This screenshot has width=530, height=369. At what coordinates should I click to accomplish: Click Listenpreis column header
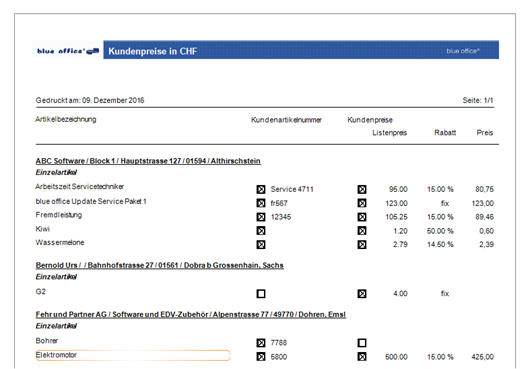[x=389, y=133]
